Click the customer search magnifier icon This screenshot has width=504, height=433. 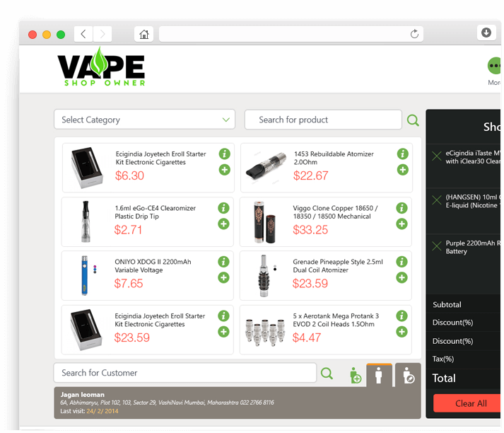click(x=327, y=374)
